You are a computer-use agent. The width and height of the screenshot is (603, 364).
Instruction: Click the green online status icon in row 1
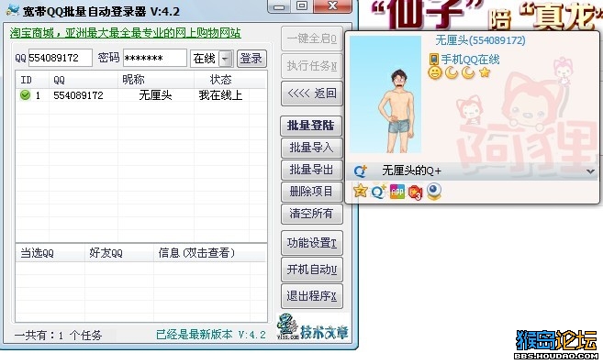[x=25, y=95]
